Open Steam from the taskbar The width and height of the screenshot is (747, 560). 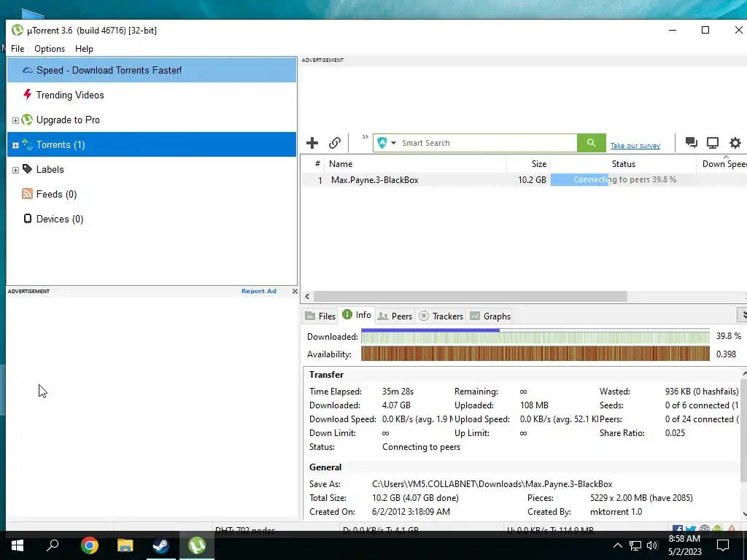pos(161,545)
